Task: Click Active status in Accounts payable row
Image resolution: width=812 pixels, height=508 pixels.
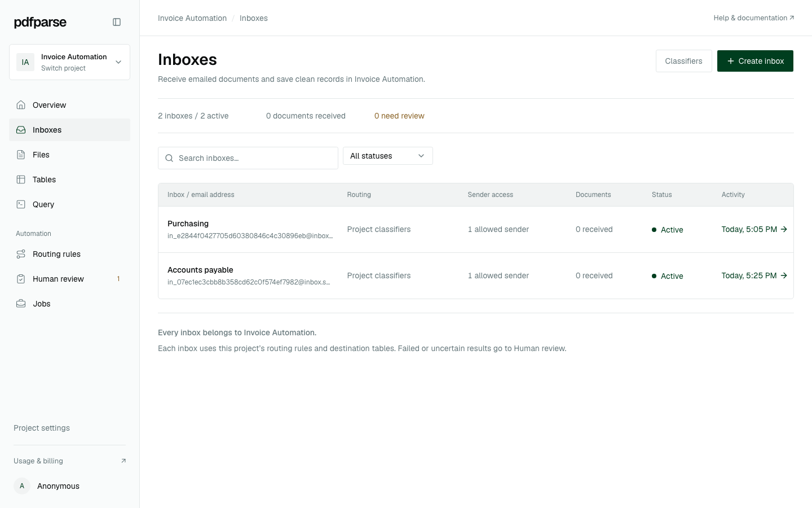Action: pyautogui.click(x=668, y=276)
